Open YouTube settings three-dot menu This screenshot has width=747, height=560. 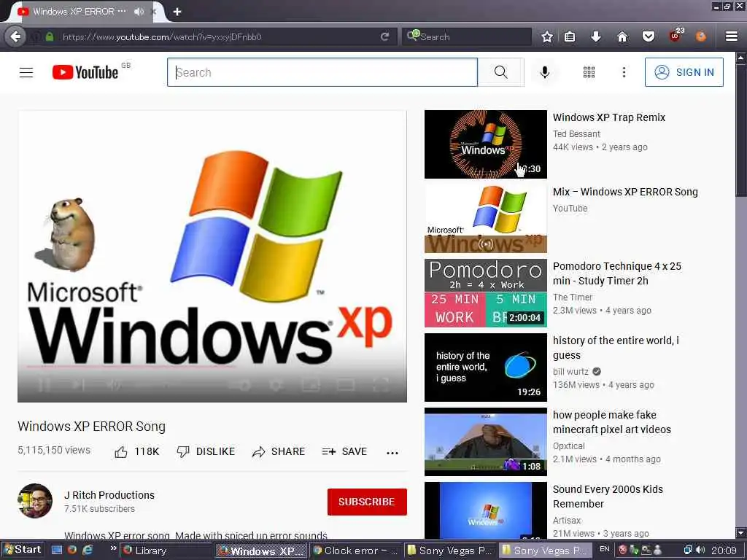coord(624,72)
